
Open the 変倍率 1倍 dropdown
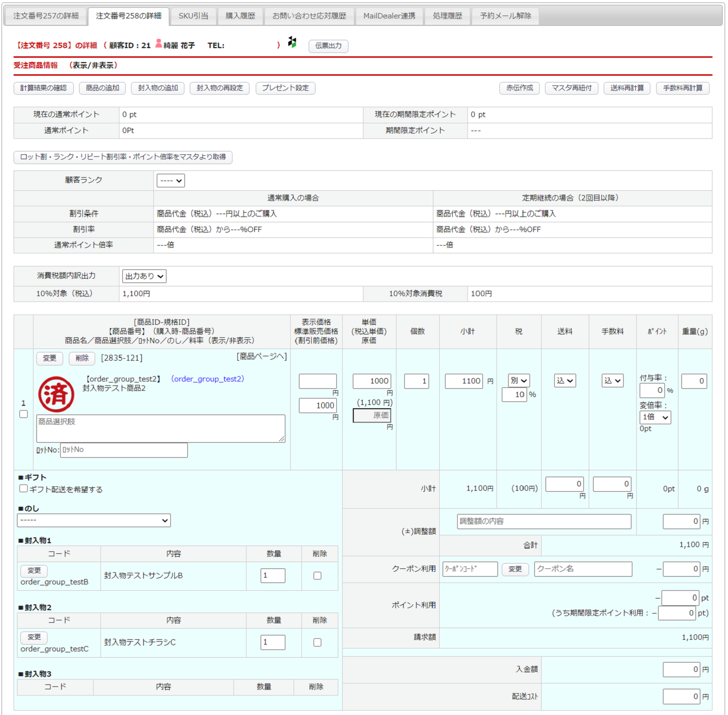[x=655, y=417]
